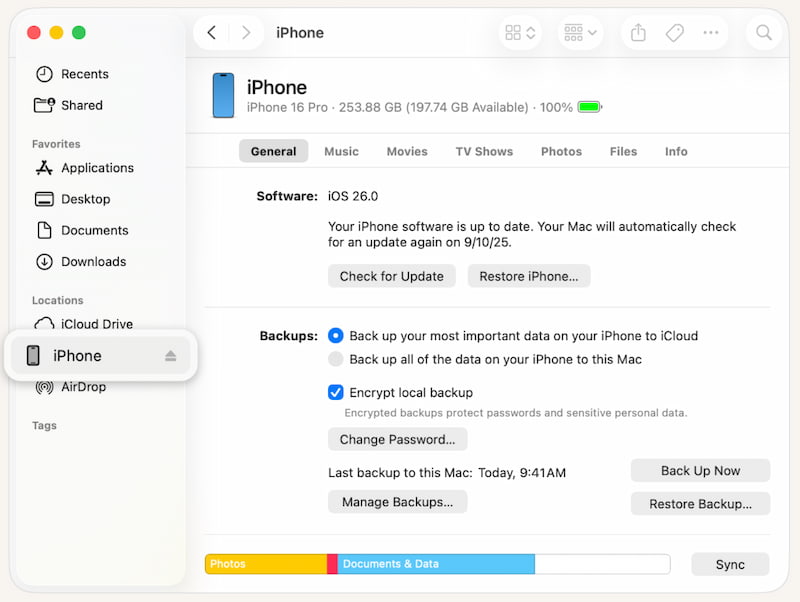Click the blue iPhone device image

click(223, 95)
